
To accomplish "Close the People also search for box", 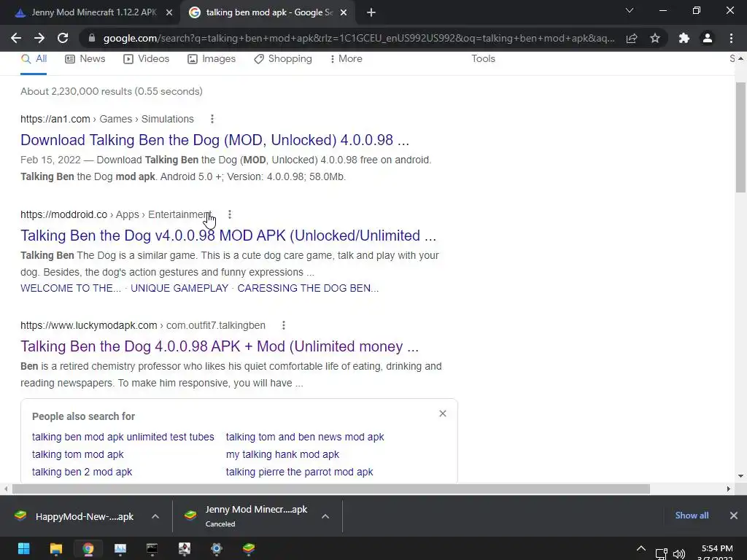I will [x=443, y=414].
